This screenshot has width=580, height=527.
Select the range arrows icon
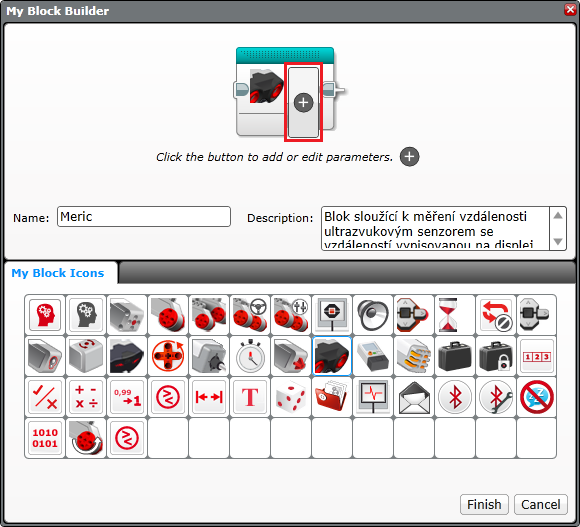coord(209,397)
